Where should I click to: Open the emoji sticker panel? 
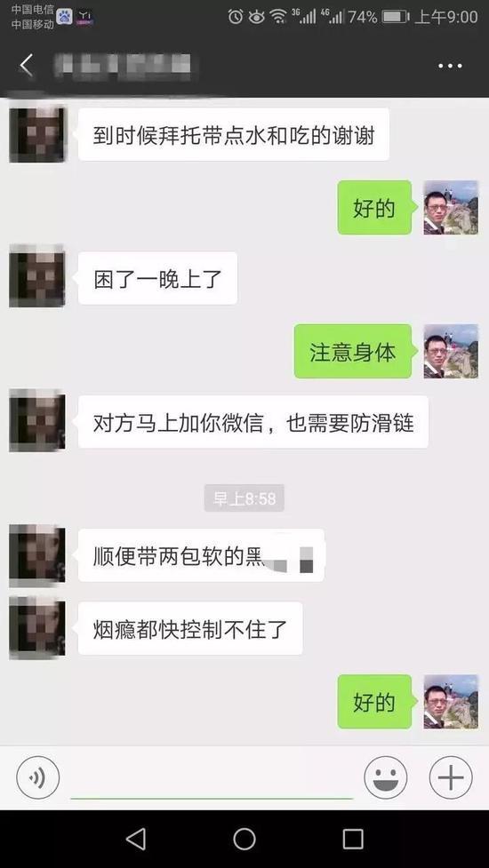click(386, 777)
